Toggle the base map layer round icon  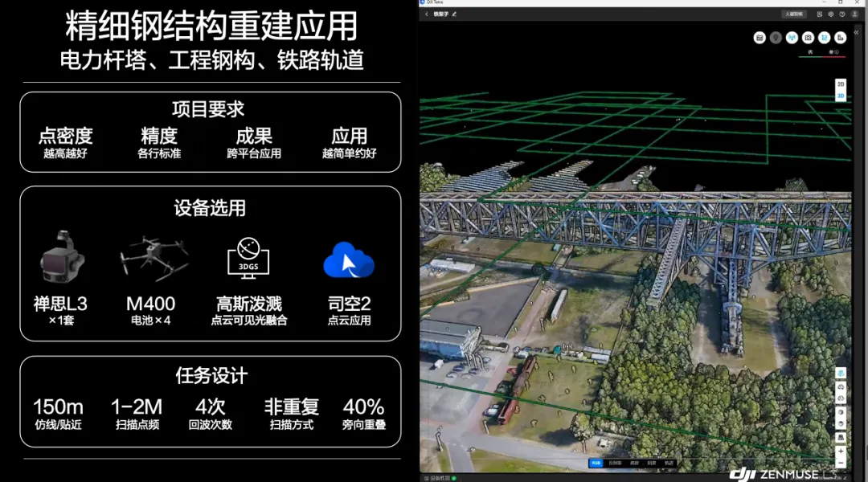pyautogui.click(x=759, y=38)
